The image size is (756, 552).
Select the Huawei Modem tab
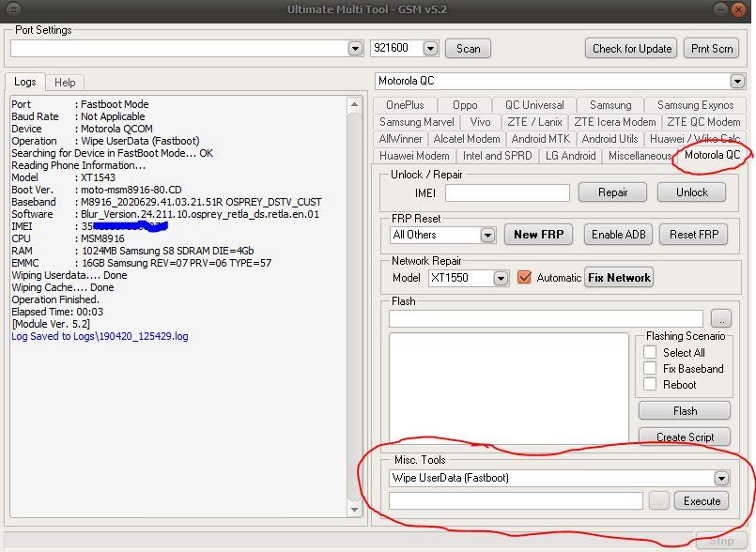click(414, 156)
